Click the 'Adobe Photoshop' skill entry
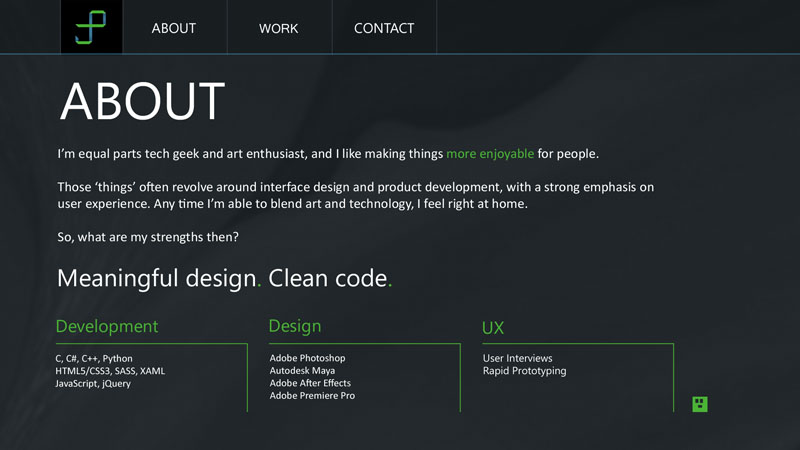800x450 pixels. pos(307,358)
